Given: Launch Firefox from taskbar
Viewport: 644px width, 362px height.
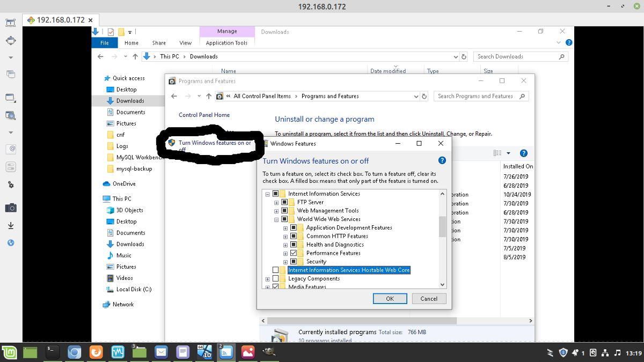Looking at the screenshot, I should 96,352.
